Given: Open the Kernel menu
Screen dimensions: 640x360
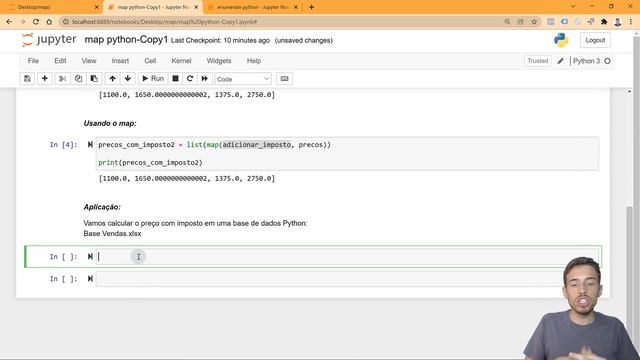Looking at the screenshot, I should coord(181,61).
